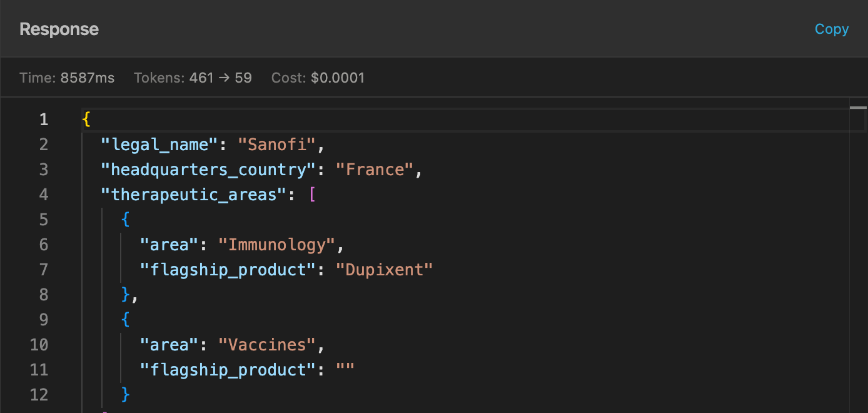Click gutter line number 2
Screen dimensions: 868x413
(x=44, y=145)
